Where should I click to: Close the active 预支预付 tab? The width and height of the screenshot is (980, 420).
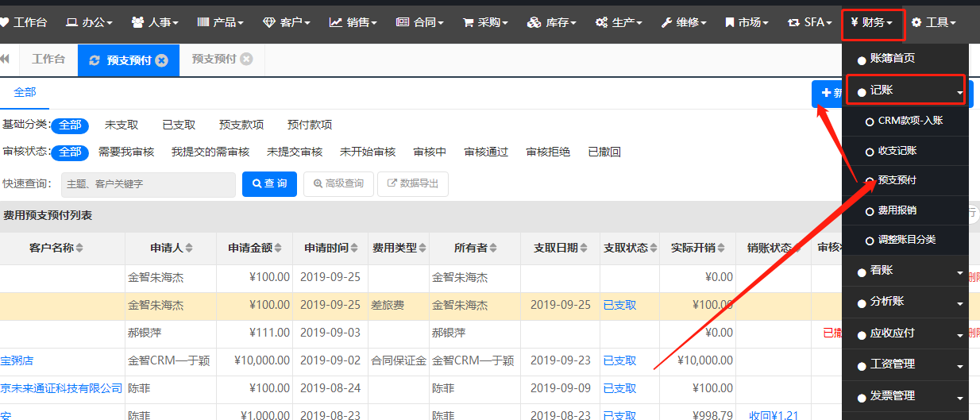click(162, 60)
